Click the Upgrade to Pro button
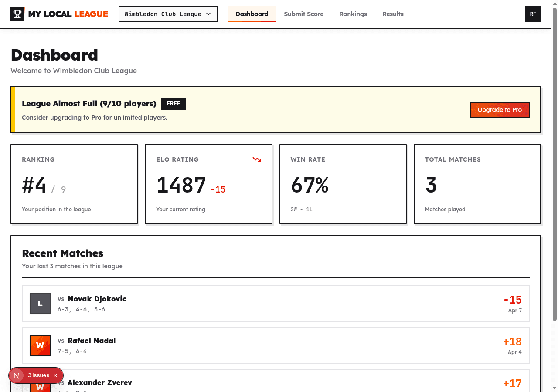 (500, 110)
